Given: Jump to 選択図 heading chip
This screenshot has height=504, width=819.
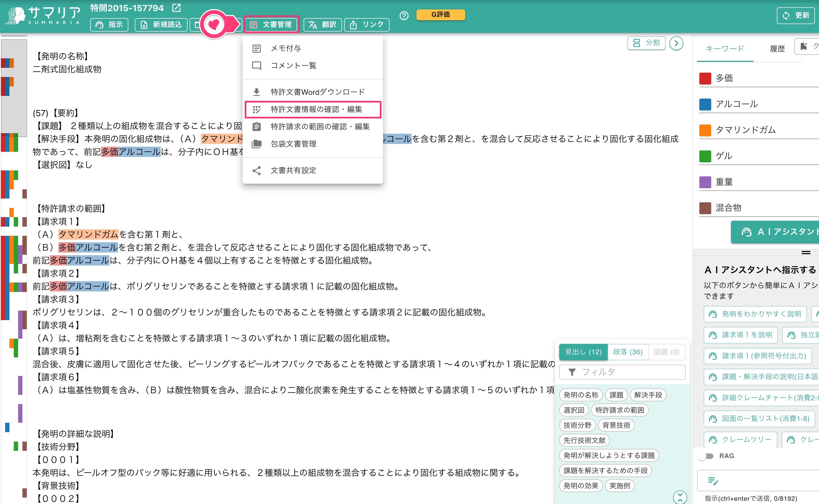Looking at the screenshot, I should 574,410.
